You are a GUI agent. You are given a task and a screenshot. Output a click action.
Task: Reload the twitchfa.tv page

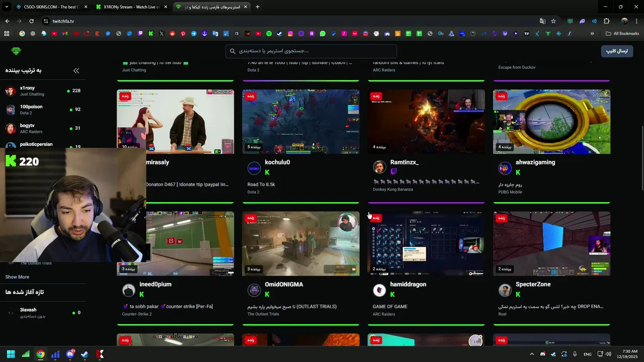click(x=31, y=21)
